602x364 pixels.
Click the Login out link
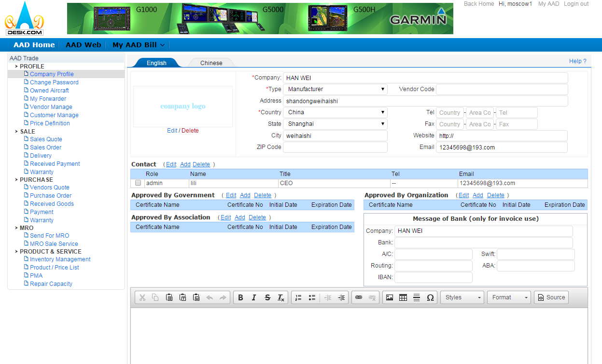[x=576, y=4]
